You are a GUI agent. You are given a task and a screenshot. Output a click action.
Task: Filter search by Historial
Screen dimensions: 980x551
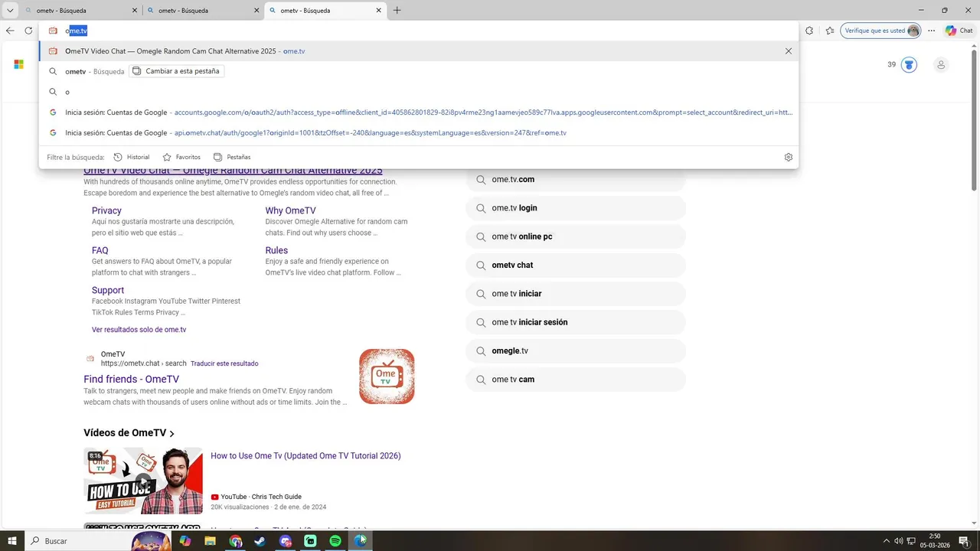click(x=132, y=157)
